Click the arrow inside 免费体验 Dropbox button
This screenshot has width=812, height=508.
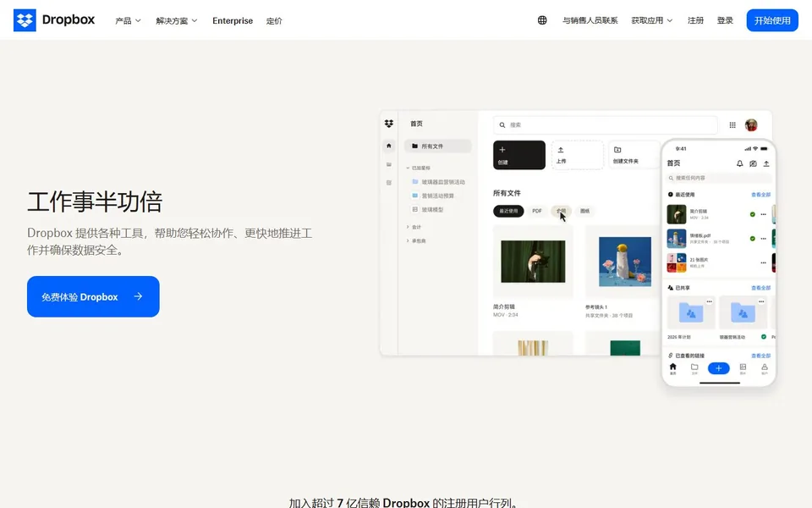click(x=138, y=296)
